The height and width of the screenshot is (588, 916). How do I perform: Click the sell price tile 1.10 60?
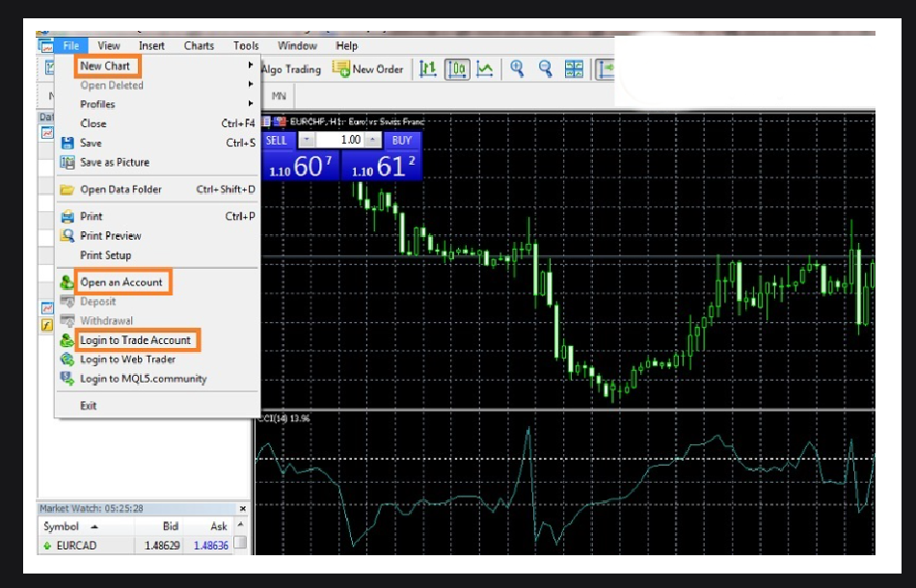click(301, 165)
